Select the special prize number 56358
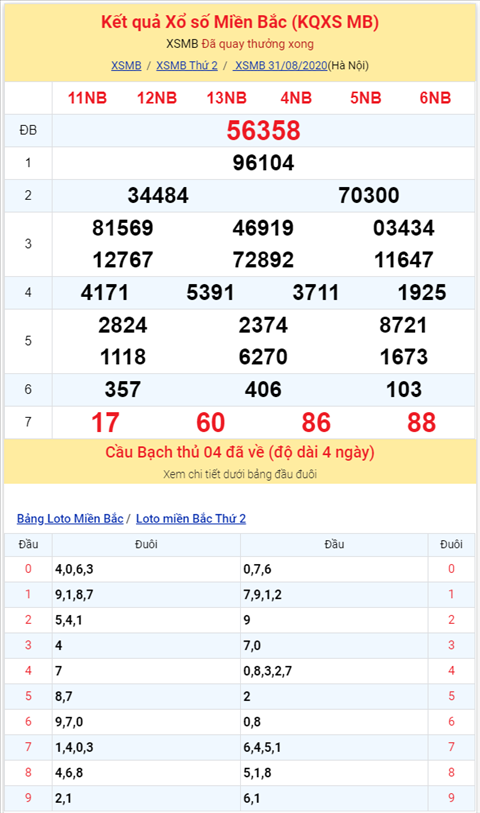Screen dimensions: 480x813 263,131
